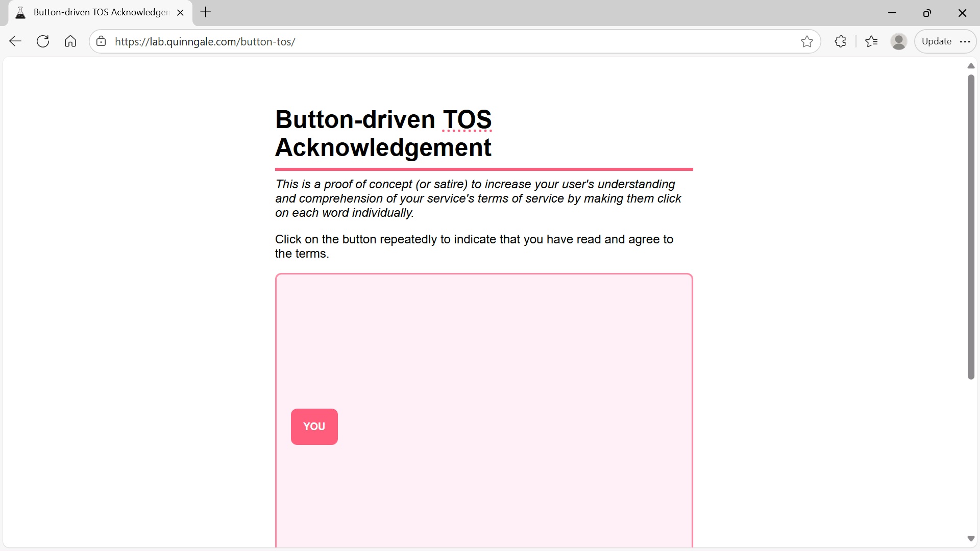Close the current browser tab
980x551 pixels.
(180, 12)
